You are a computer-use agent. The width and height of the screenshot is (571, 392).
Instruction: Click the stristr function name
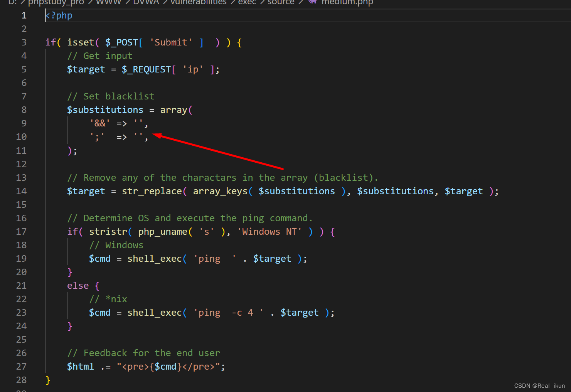coord(108,232)
